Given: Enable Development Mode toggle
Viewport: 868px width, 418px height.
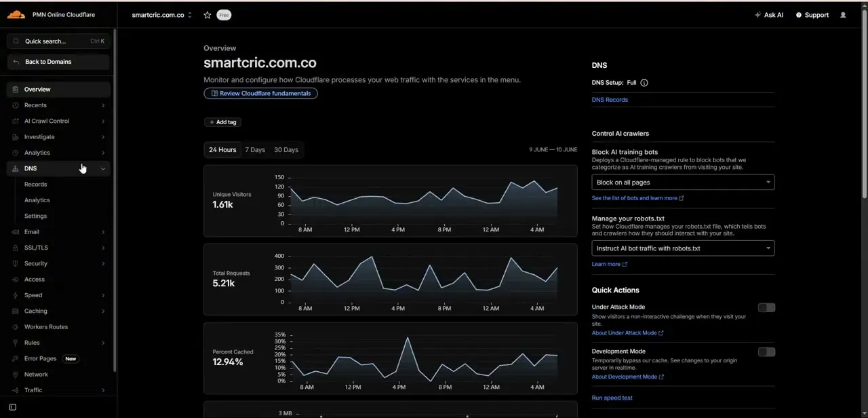Looking at the screenshot, I should coord(766,351).
